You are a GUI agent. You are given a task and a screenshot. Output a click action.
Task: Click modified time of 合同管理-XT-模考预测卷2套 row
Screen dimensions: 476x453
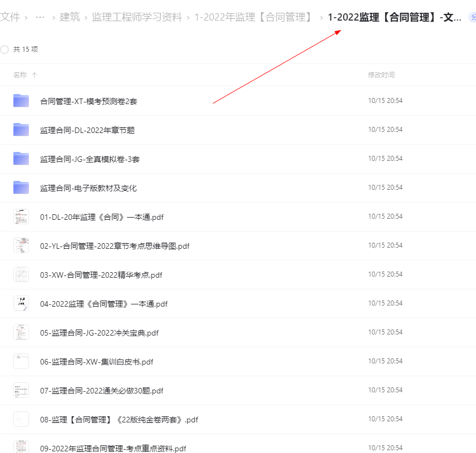click(x=385, y=100)
